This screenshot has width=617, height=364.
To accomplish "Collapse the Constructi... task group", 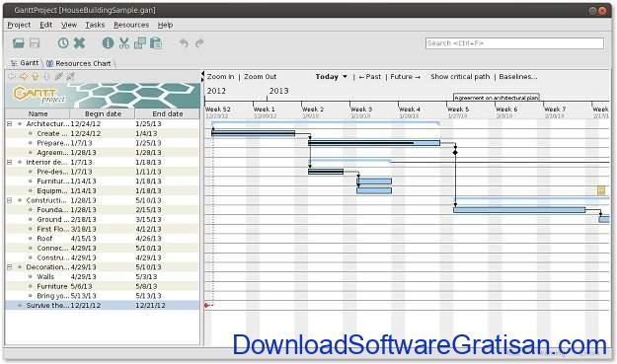I will [10, 200].
